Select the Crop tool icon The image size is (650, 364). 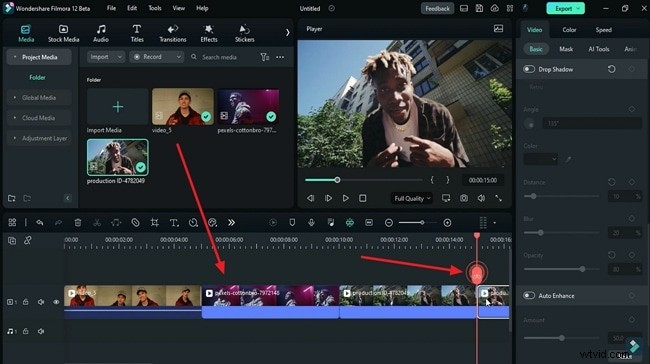pyautogui.click(x=155, y=223)
